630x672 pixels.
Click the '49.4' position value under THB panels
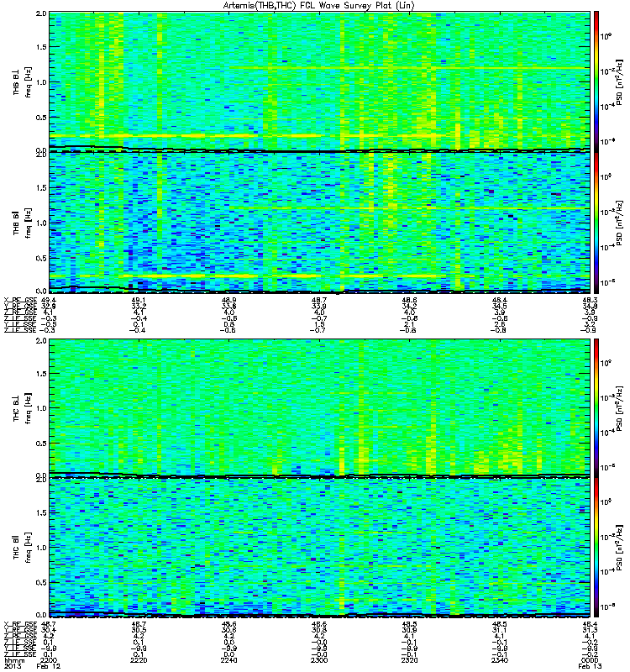click(x=48, y=300)
